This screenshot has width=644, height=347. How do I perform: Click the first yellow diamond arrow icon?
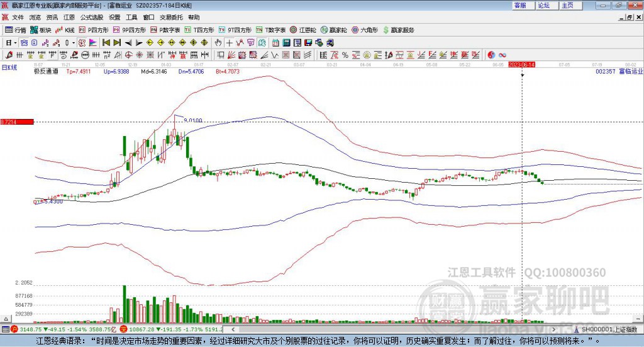click(150, 43)
